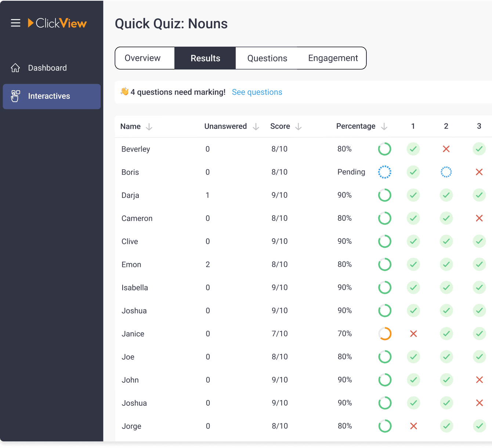The width and height of the screenshot is (492, 448).
Task: Click Isabella's question 2 checkmark
Action: click(446, 288)
